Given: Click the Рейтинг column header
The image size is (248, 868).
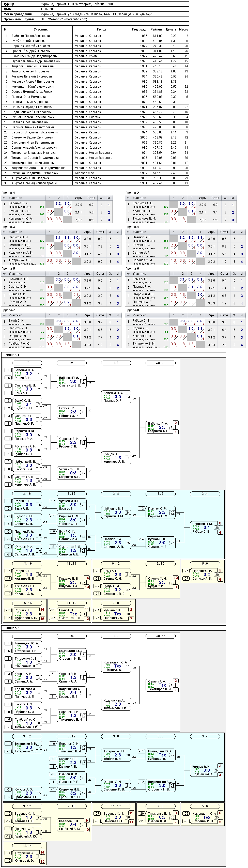Looking at the screenshot, I should pos(156,29).
